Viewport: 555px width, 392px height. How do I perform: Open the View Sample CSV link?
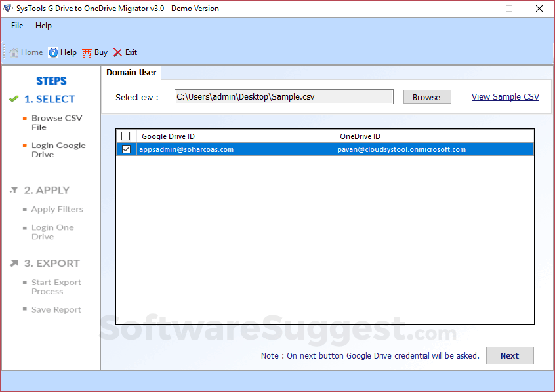(505, 96)
